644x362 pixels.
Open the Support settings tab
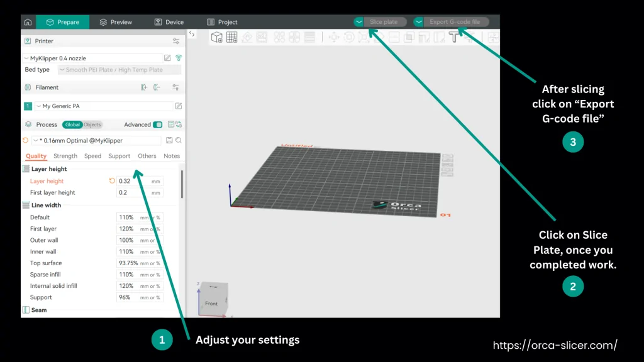(119, 156)
